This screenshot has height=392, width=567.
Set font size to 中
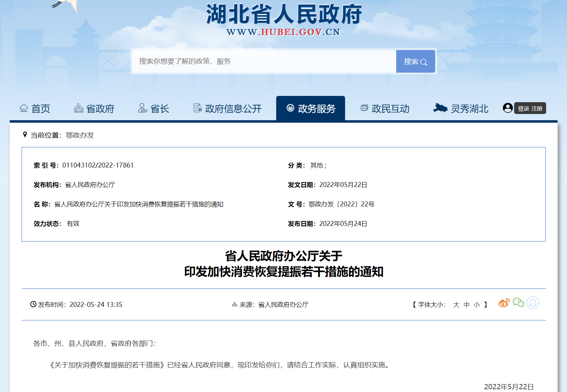point(466,305)
